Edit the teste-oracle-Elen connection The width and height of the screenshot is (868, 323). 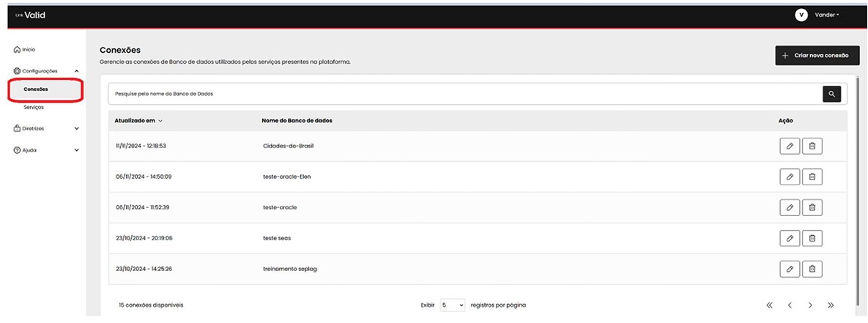pos(790,177)
